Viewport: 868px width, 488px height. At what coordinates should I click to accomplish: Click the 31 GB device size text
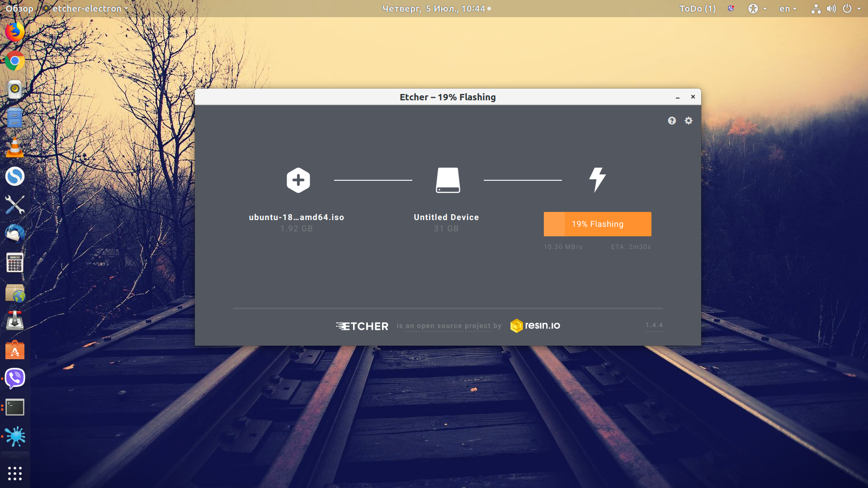446,229
